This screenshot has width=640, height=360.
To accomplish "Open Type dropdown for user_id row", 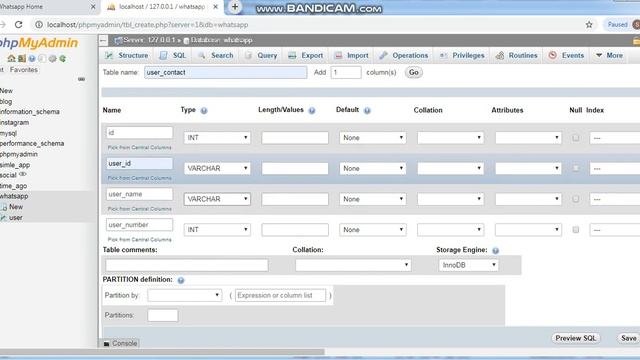I will tap(217, 169).
